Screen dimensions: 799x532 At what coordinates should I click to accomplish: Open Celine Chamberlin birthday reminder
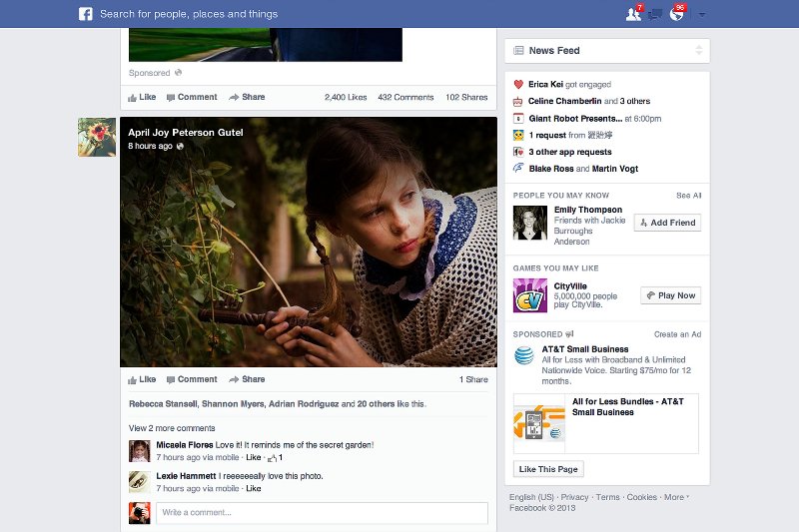pyautogui.click(x=589, y=101)
